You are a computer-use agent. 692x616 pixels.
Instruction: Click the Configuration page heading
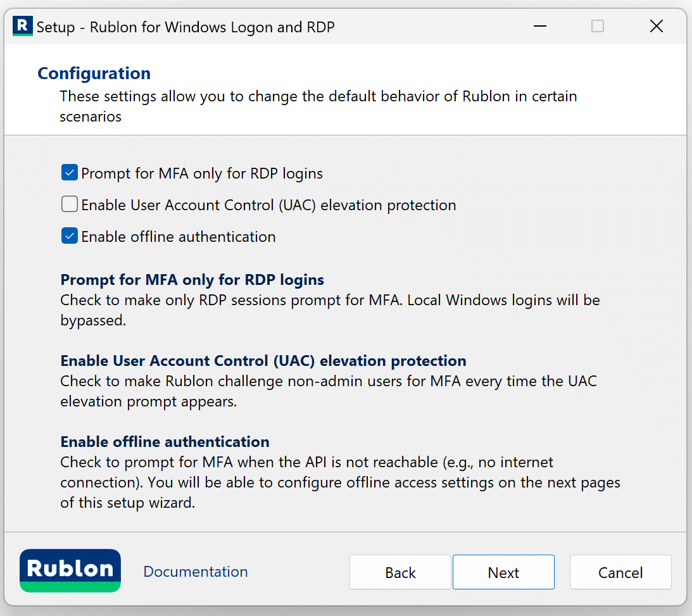(94, 73)
